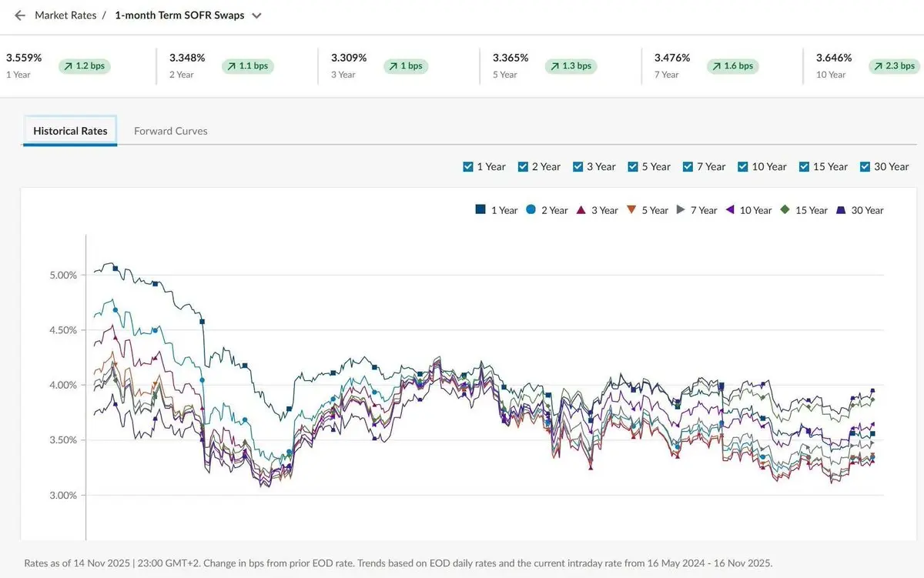
Task: Click the 15 Year diamond legend marker
Action: coord(785,209)
